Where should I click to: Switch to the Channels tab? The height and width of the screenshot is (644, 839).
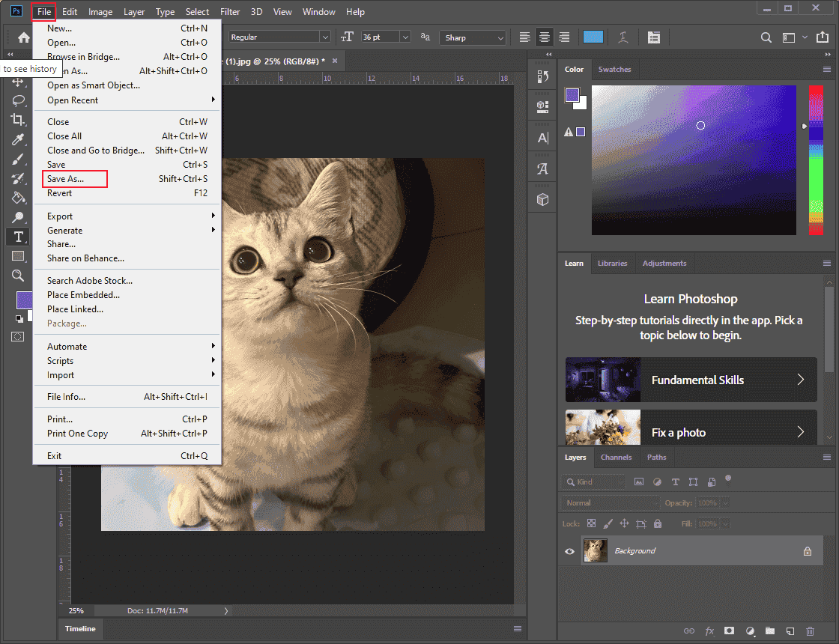coord(617,457)
